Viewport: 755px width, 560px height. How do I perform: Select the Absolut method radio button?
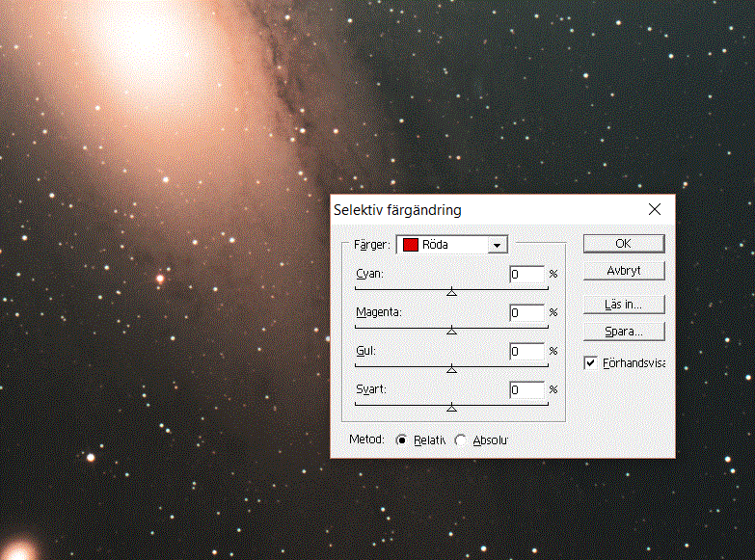(461, 440)
